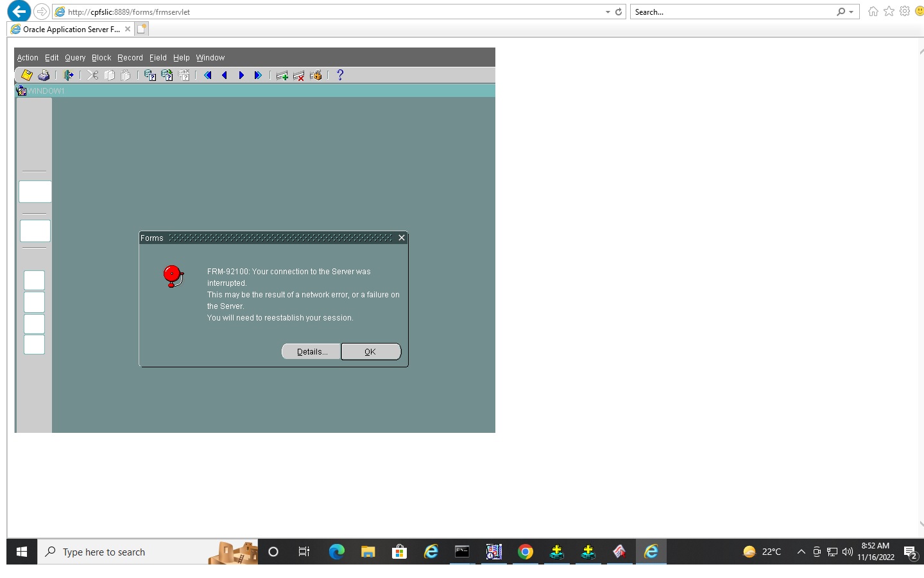
Task: Click the Remove Record toolbar icon
Action: click(298, 75)
